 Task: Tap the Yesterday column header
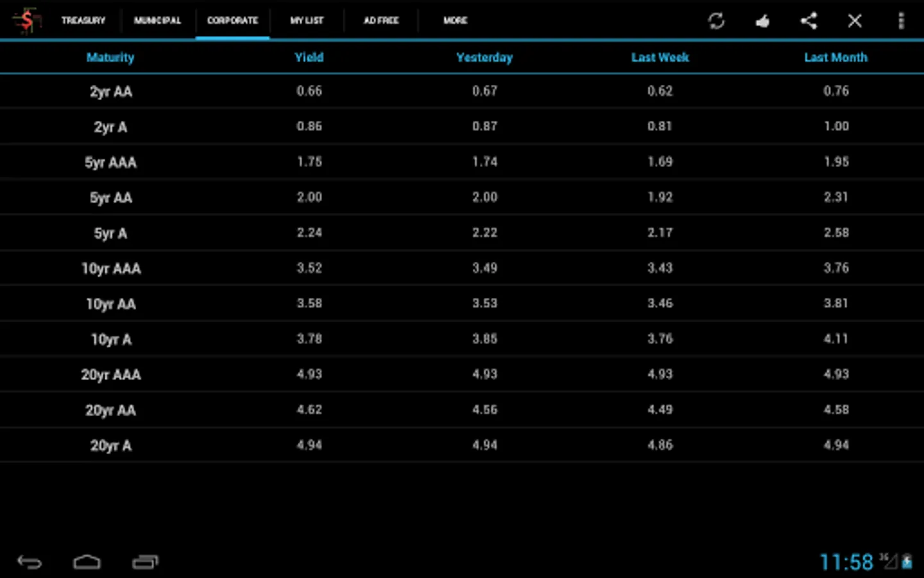click(484, 58)
